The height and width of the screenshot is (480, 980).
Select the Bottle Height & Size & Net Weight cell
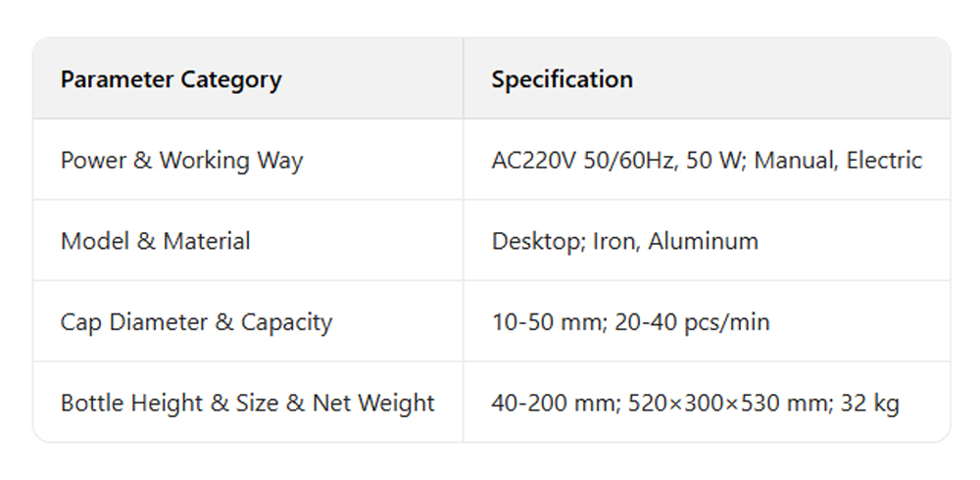(x=247, y=403)
